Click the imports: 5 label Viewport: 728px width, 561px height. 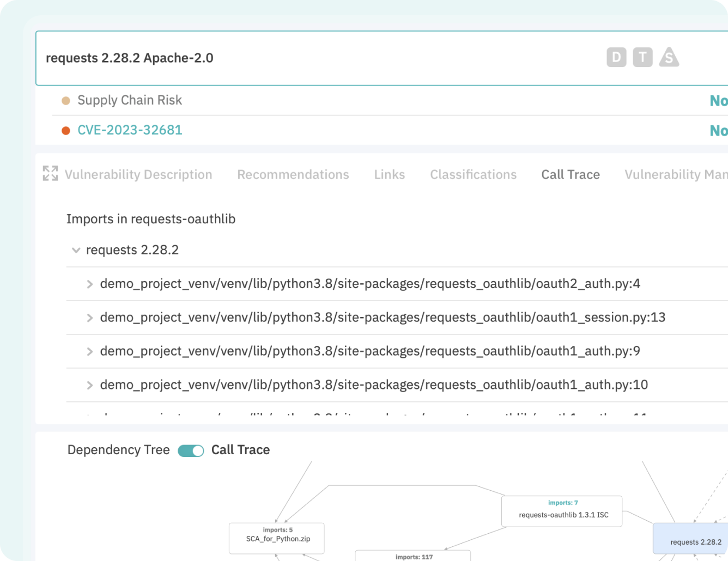(x=277, y=530)
